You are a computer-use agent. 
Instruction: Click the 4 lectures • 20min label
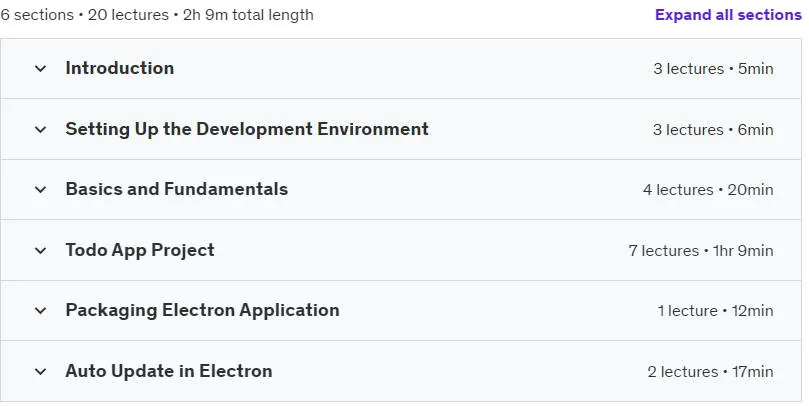(708, 190)
